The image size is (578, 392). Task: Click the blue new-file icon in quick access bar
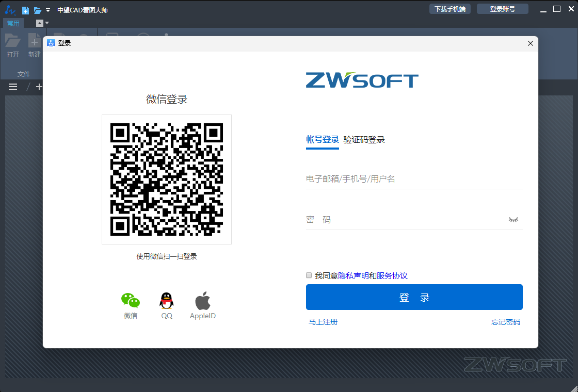pos(25,10)
